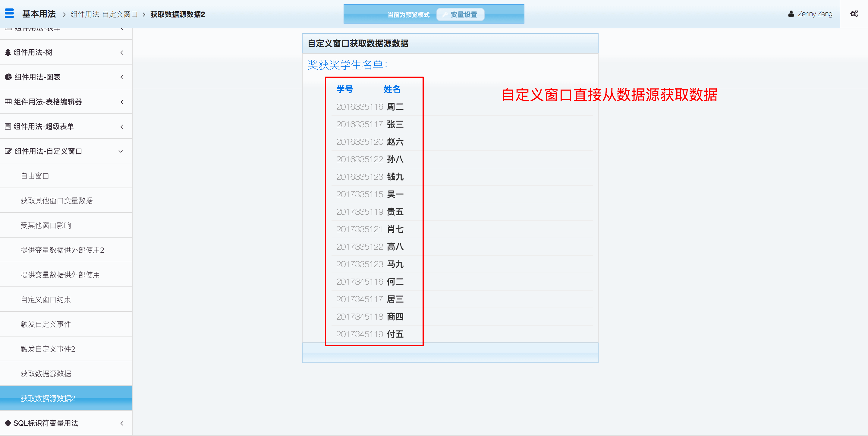The width and height of the screenshot is (868, 436).
Task: Click 组件用法-自定义窗口 breadcrumb link
Action: [104, 14]
